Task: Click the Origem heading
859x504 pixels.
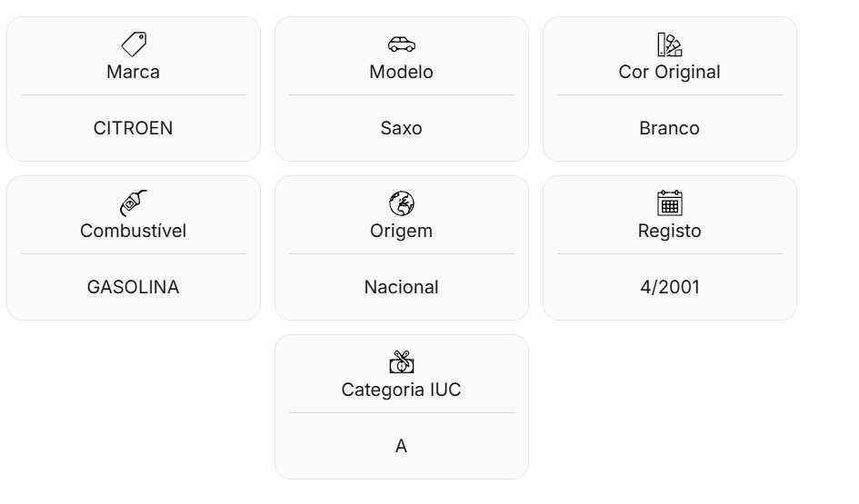Action: coord(401,231)
